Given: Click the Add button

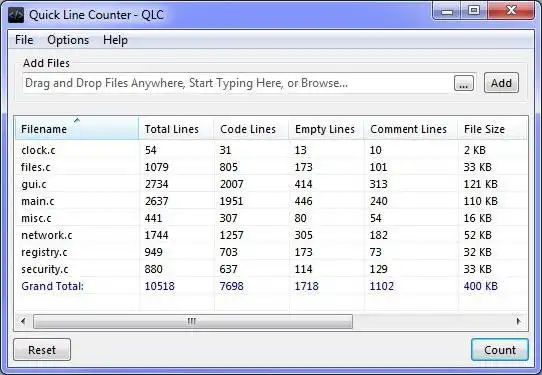Looking at the screenshot, I should tap(501, 83).
